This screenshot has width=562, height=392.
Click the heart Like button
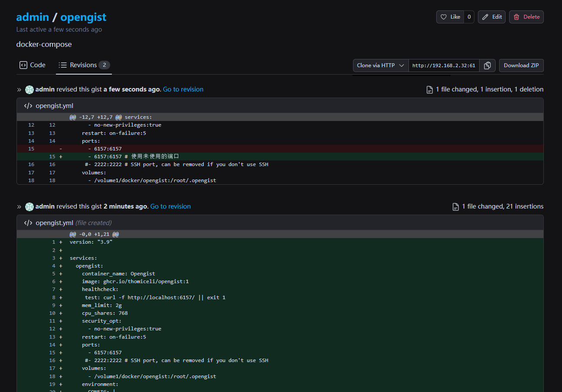(x=450, y=17)
